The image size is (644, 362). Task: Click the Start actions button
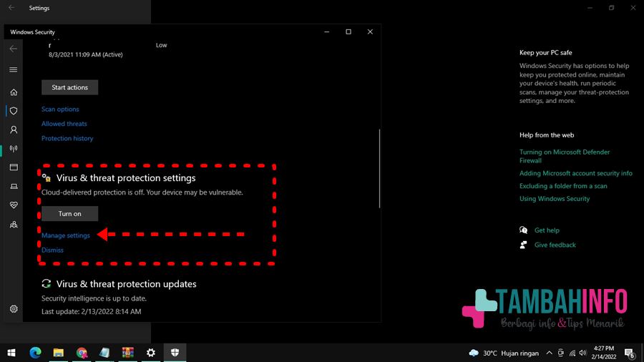click(x=70, y=87)
